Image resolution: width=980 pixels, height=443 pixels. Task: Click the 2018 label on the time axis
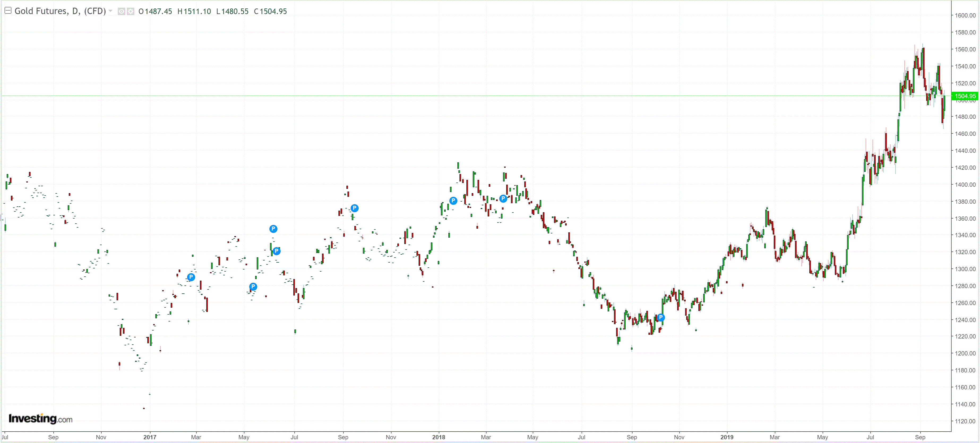(438, 437)
